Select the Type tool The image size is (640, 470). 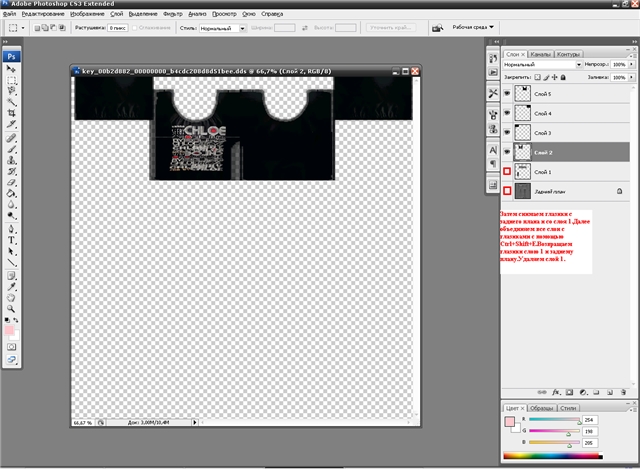coord(11,240)
